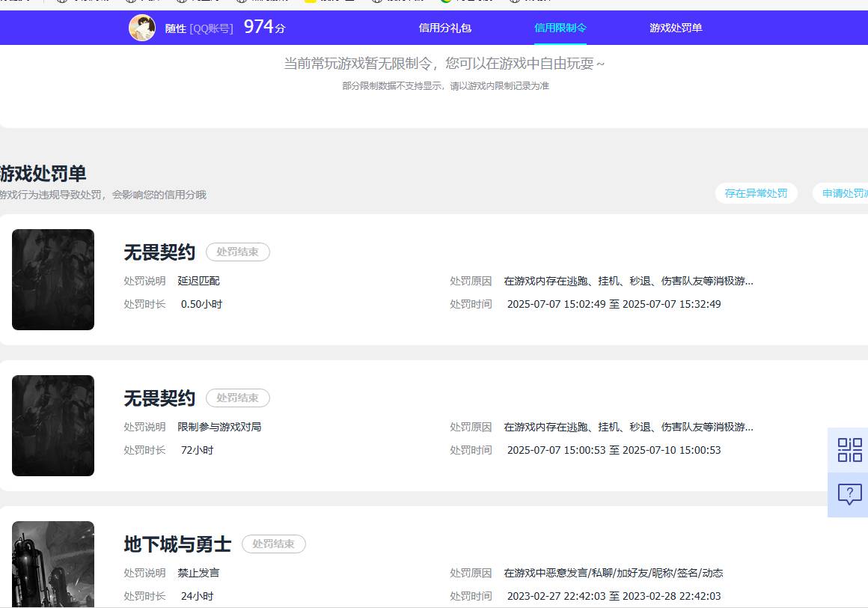Click the yellow bookmark icon in the browser bar
This screenshot has height=608, width=868.
tap(309, 2)
